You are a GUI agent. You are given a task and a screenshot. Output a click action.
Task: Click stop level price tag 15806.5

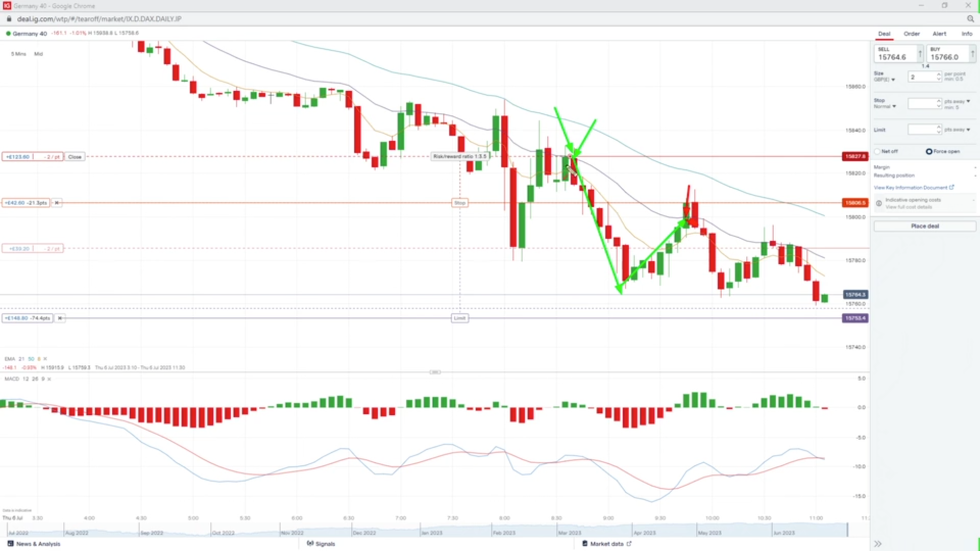point(855,203)
